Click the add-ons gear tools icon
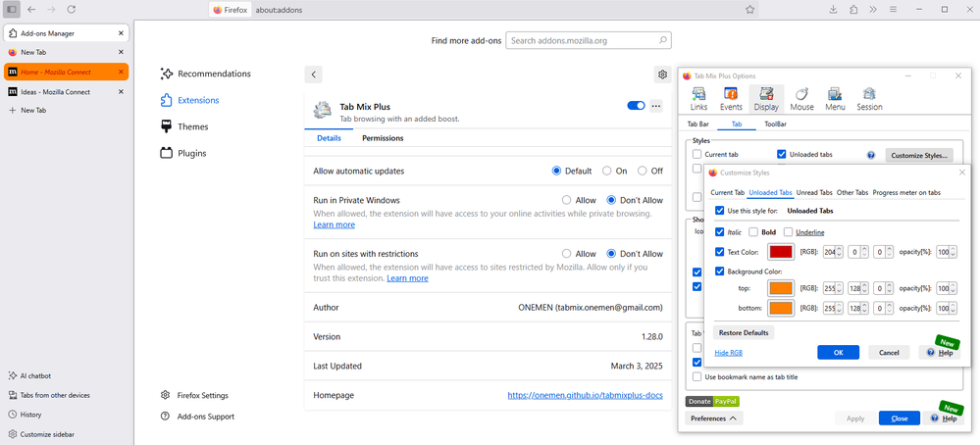This screenshot has height=445, width=980. coord(662,74)
